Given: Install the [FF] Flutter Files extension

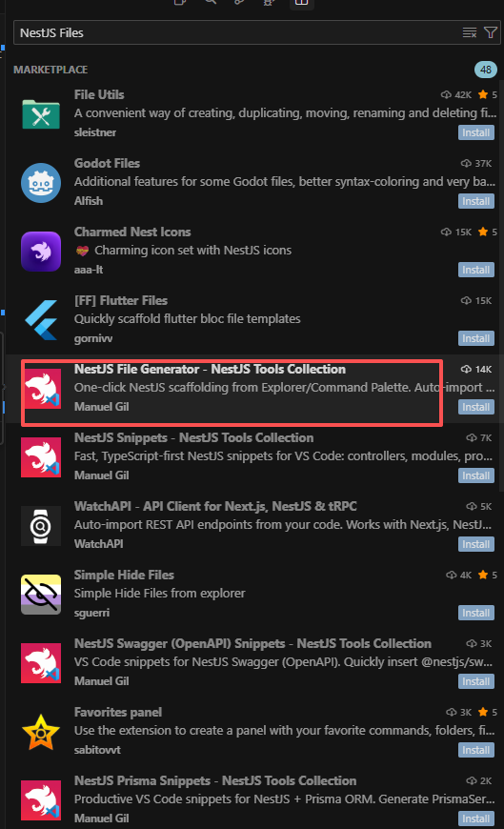Looking at the screenshot, I should point(476,338).
